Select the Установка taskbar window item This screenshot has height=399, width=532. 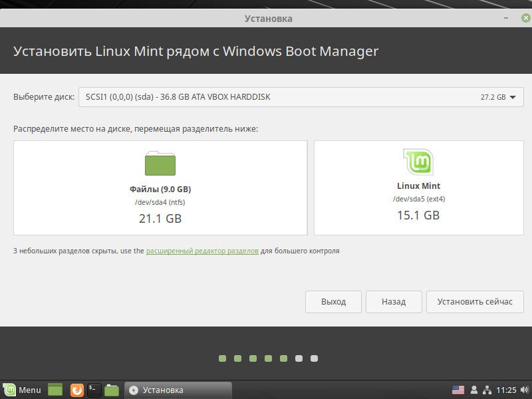[178, 390]
